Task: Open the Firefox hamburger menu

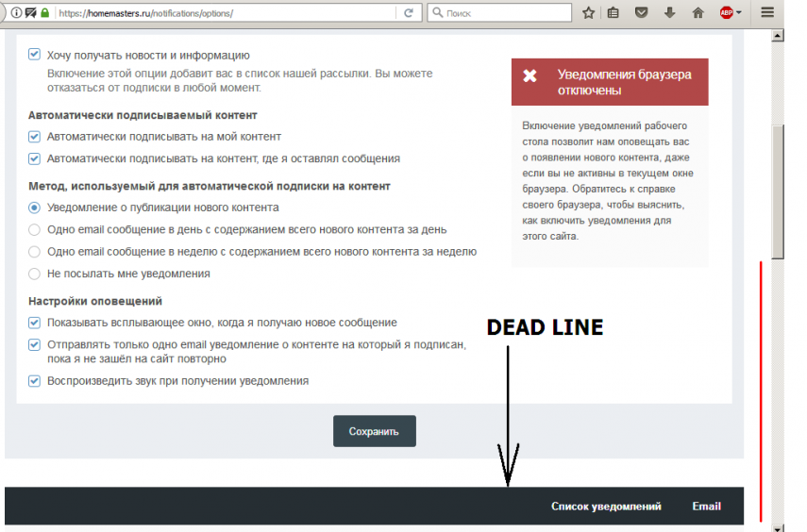Action: click(x=767, y=13)
